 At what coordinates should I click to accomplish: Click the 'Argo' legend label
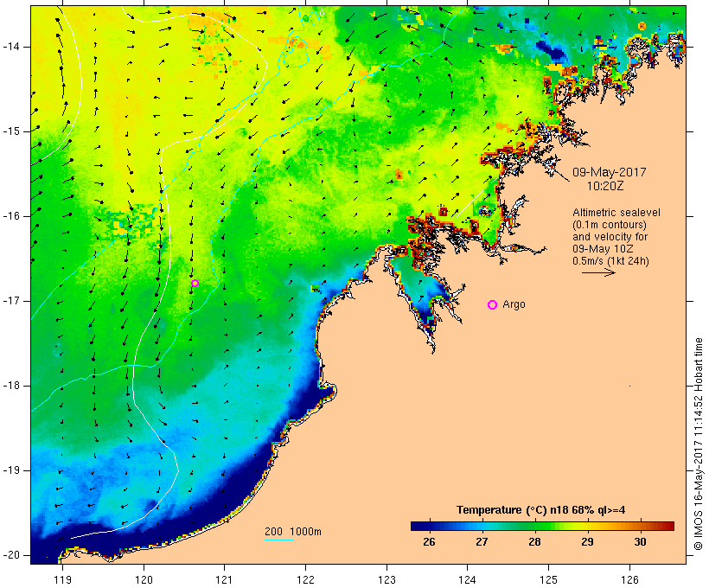tap(514, 304)
